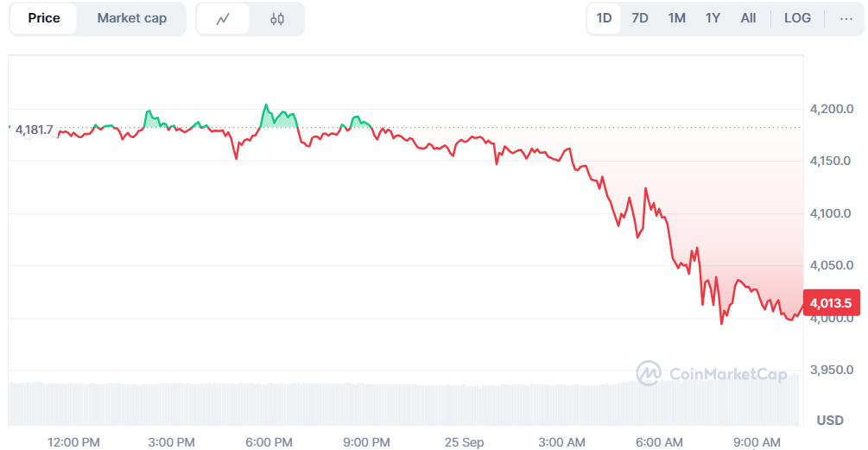
Task: Click the 4,200.0 price axis label
Action: (830, 109)
